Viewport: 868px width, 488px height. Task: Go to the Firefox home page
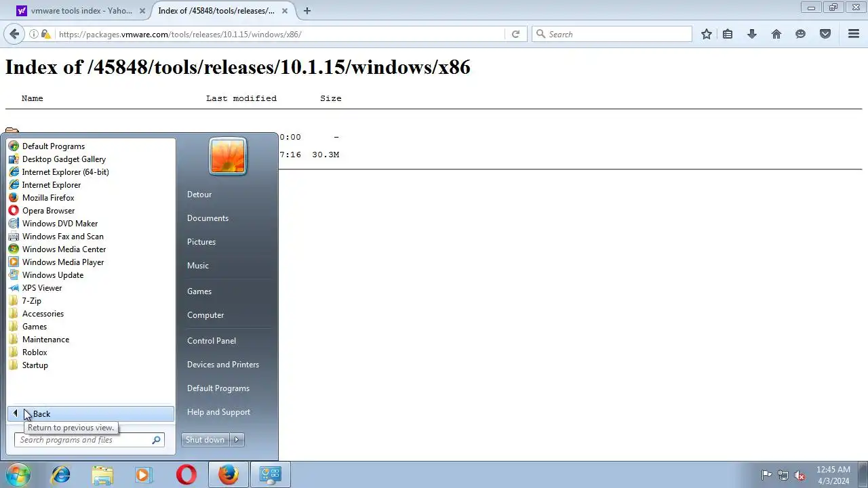(x=776, y=34)
